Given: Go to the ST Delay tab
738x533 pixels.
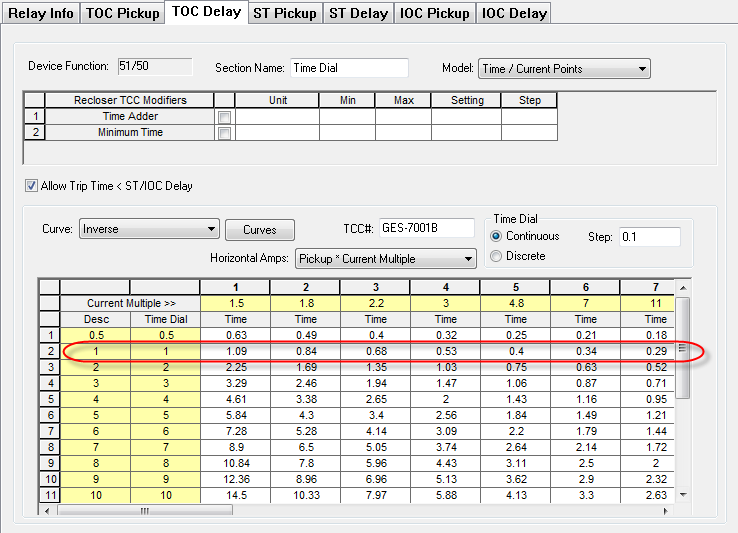Looking at the screenshot, I should 359,13.
